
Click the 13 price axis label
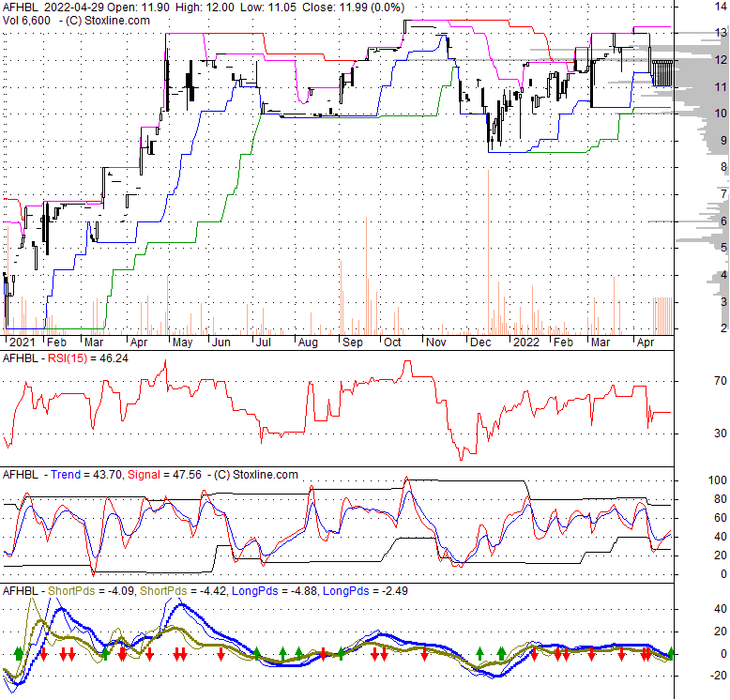[721, 33]
